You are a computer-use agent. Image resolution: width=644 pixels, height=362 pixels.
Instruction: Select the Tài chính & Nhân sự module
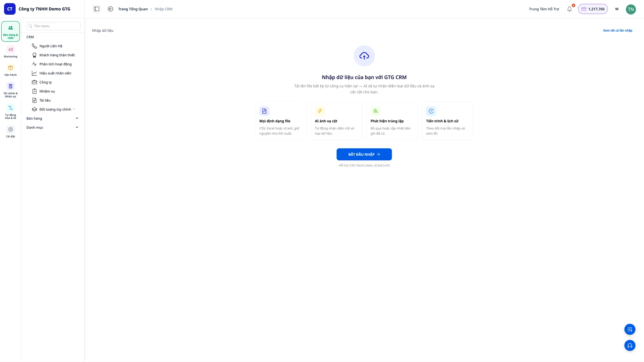point(10,90)
